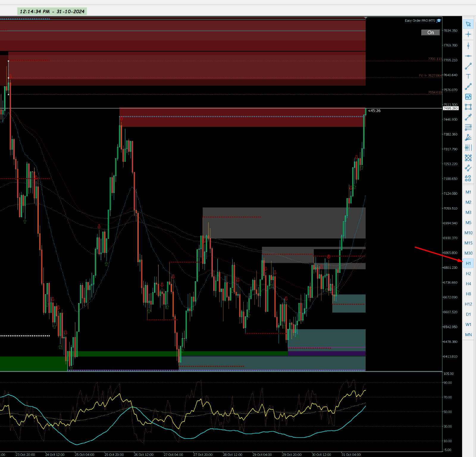
Task: Select the Gann grid tool
Action: (x=468, y=158)
